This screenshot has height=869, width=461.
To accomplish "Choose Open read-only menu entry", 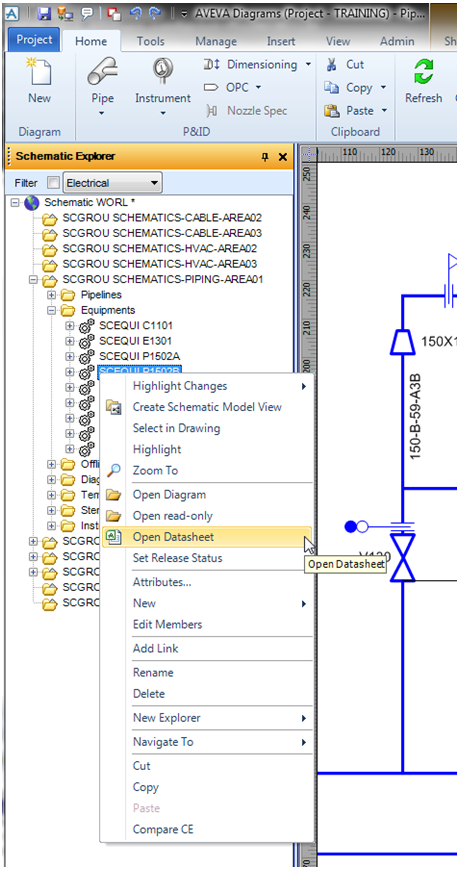I will point(207,515).
